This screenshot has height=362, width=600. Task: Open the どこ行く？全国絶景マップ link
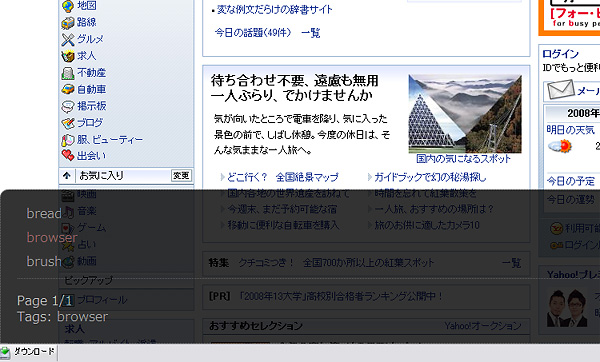[283, 177]
